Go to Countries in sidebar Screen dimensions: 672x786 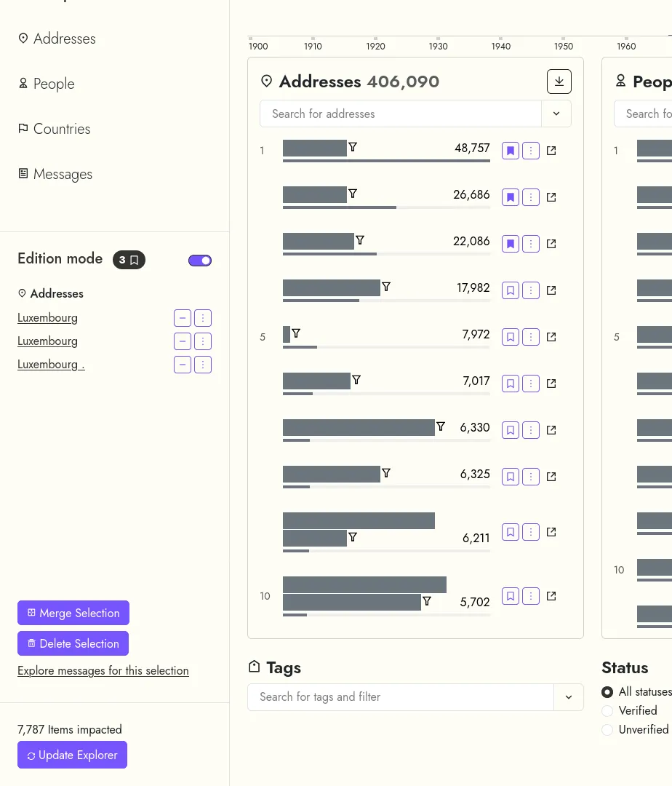click(62, 129)
